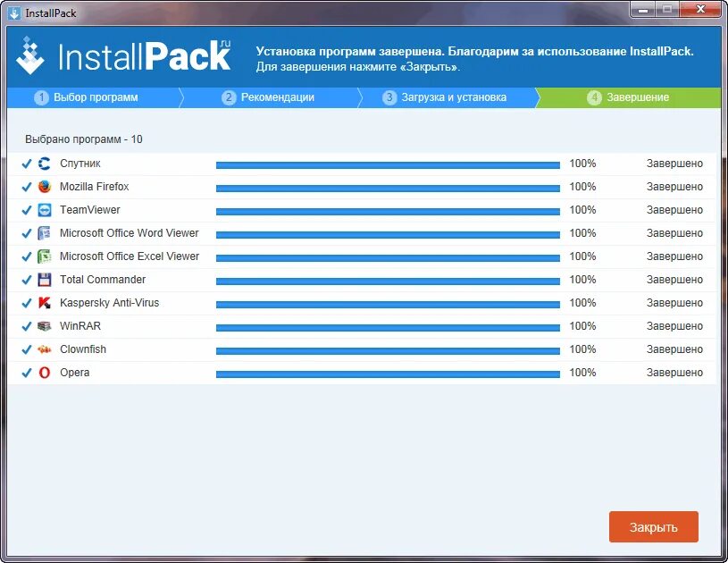Toggle the checkmark for Mozilla Firefox
The image size is (728, 563).
[x=27, y=187]
